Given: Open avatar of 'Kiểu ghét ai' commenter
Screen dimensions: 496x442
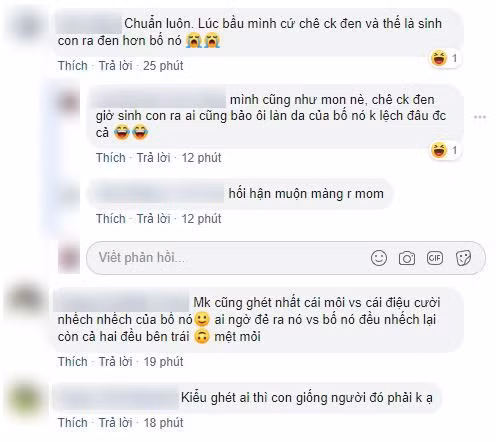Looking at the screenshot, I should [x=27, y=399].
